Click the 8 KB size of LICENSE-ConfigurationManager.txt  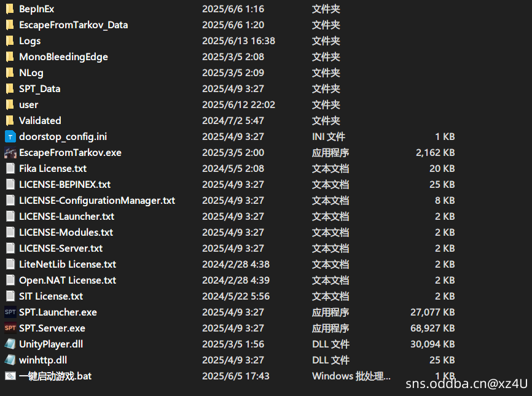pyautogui.click(x=445, y=200)
